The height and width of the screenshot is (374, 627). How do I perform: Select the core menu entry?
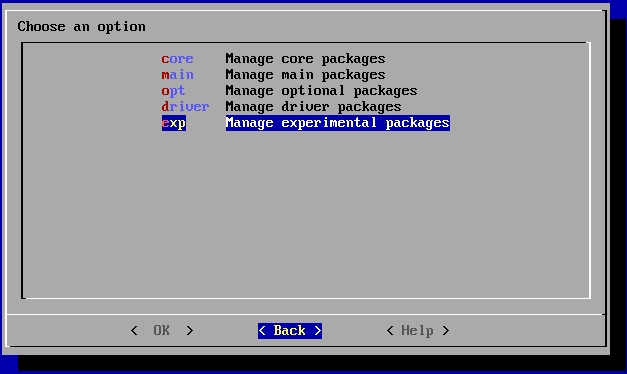coord(178,59)
